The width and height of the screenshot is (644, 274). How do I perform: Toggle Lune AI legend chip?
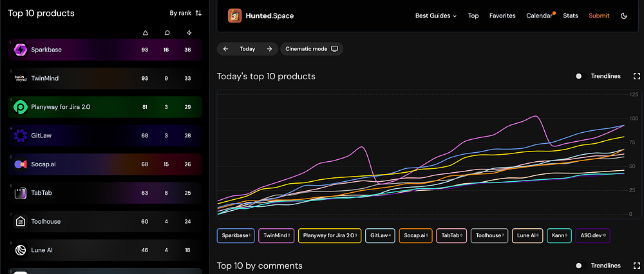528,236
